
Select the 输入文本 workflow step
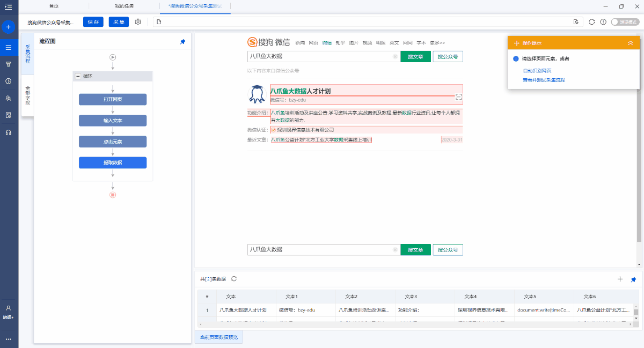click(x=113, y=121)
